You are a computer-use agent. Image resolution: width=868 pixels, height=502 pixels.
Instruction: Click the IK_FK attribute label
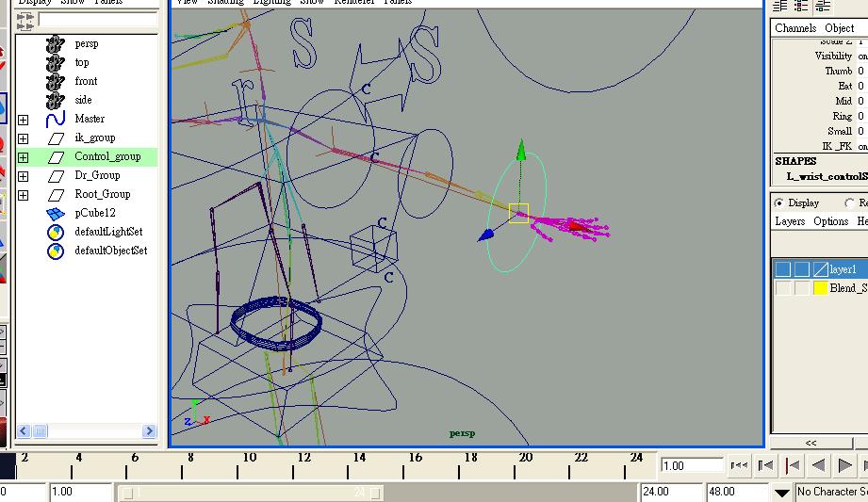pos(837,146)
